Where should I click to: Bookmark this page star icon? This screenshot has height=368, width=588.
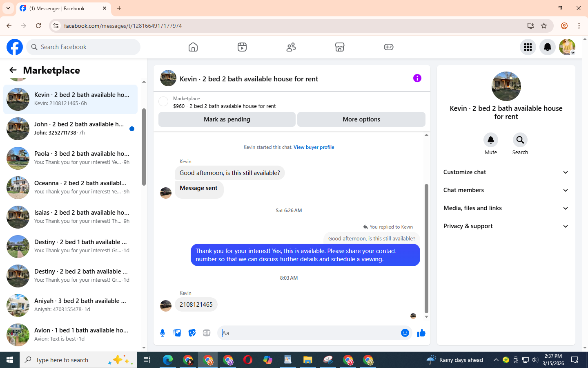tap(544, 26)
